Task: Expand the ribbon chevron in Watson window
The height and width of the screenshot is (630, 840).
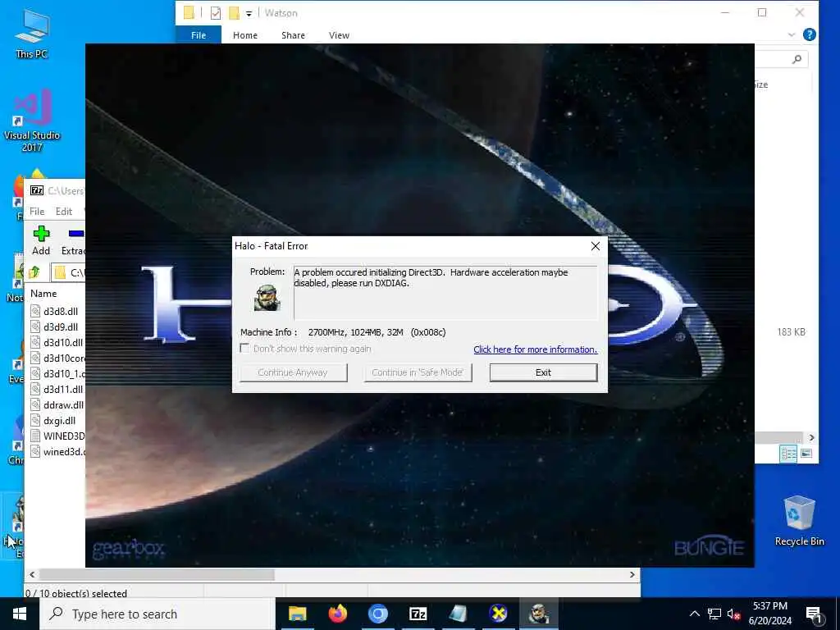Action: [792, 34]
